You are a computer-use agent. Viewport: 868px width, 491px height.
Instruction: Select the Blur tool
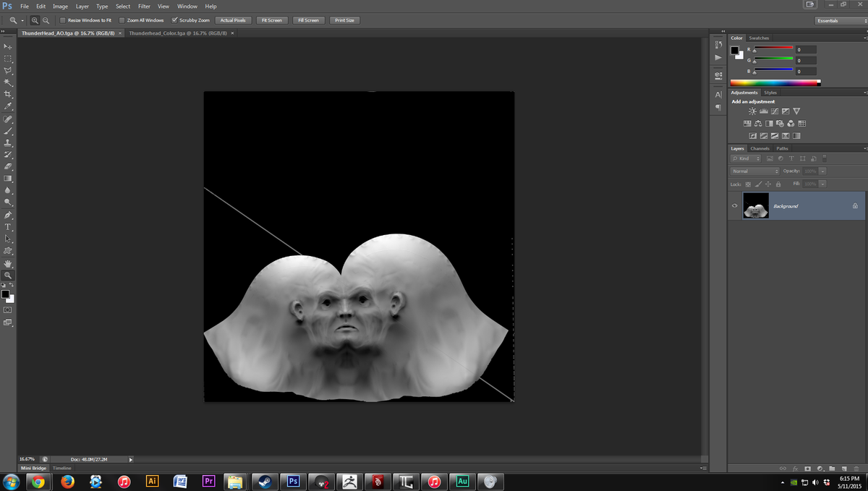8,190
